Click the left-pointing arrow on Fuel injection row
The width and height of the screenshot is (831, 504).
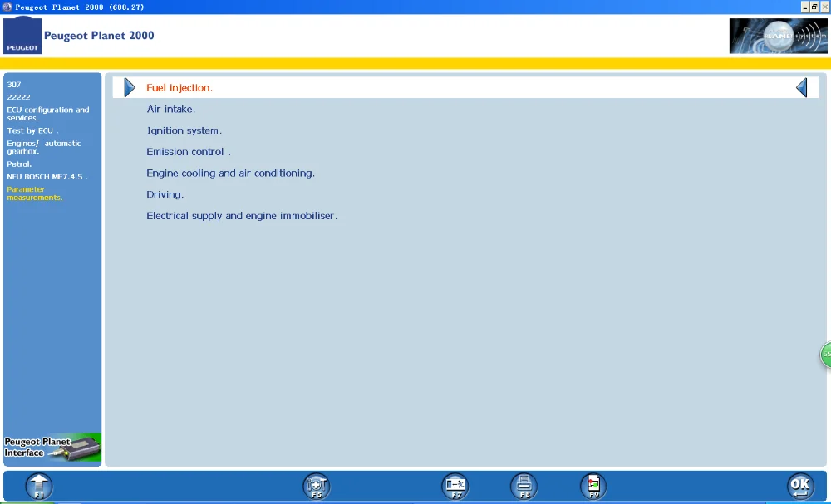click(x=801, y=87)
